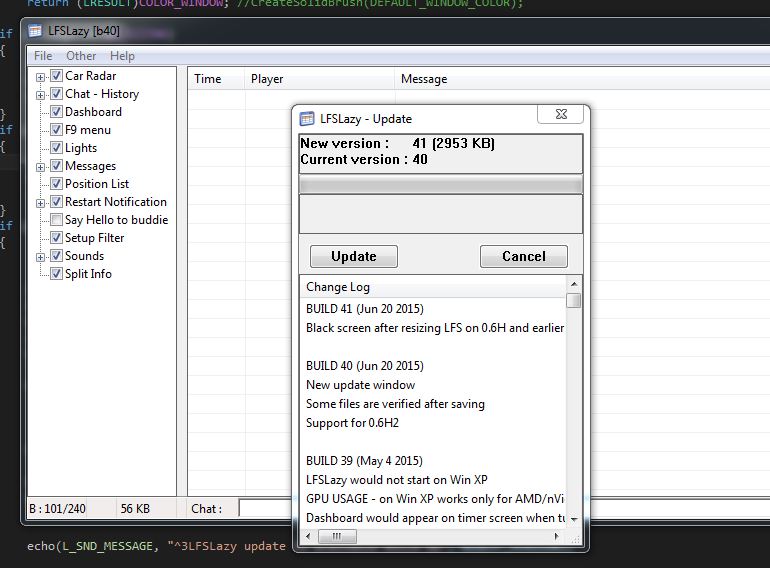Expand the Restart Notification tree node
Image resolution: width=770 pixels, height=568 pixels.
coord(40,203)
